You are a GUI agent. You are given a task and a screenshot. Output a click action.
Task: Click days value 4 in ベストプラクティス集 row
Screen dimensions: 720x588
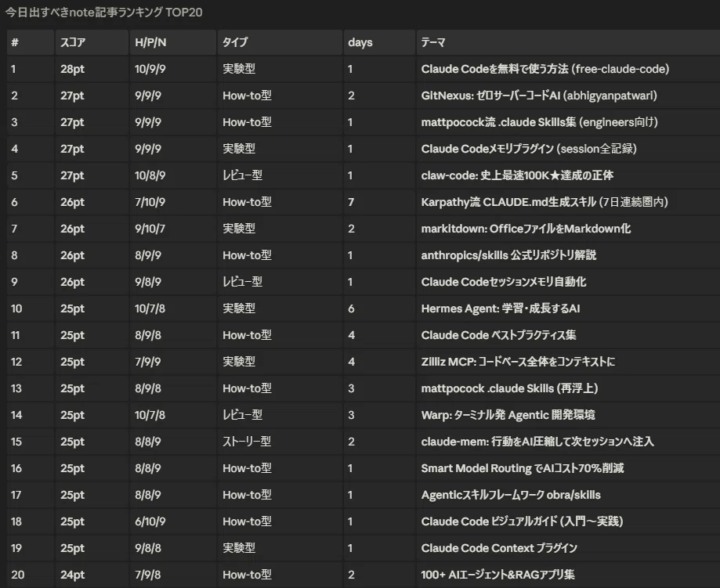(x=379, y=336)
